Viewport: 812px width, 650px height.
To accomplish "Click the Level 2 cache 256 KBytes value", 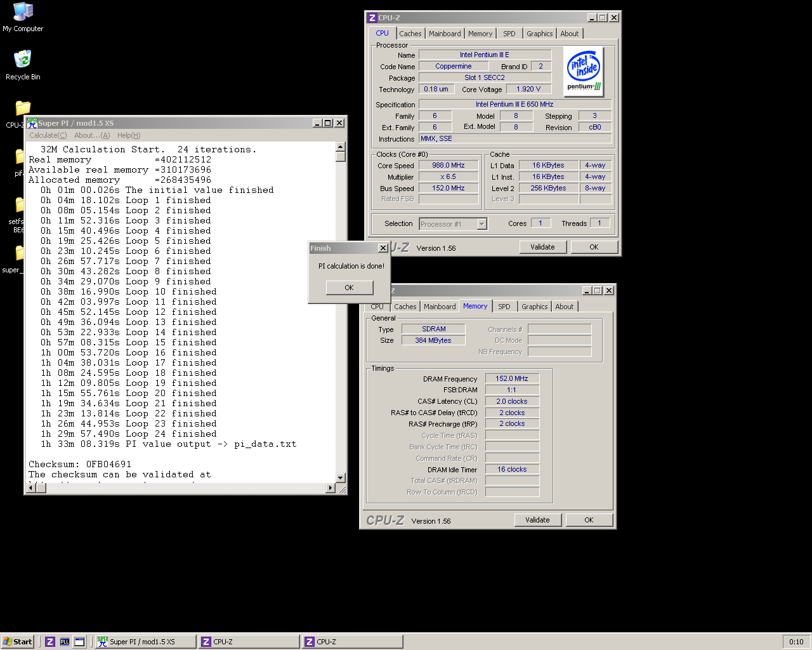I will (x=549, y=188).
